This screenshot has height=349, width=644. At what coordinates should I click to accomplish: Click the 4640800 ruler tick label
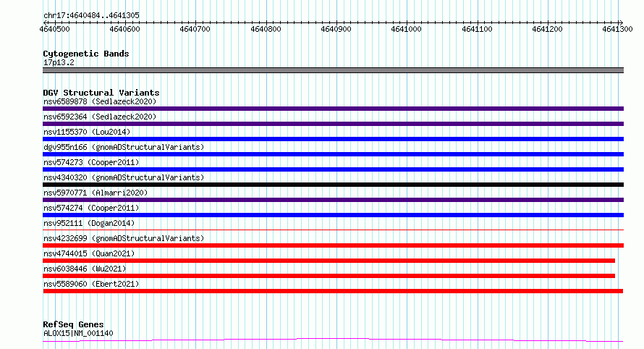(x=266, y=29)
